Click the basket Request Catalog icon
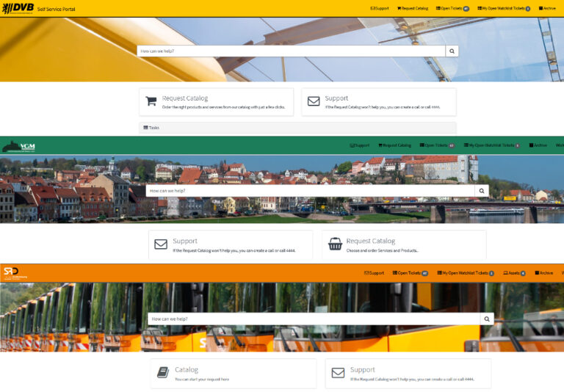564x392 pixels. click(335, 244)
